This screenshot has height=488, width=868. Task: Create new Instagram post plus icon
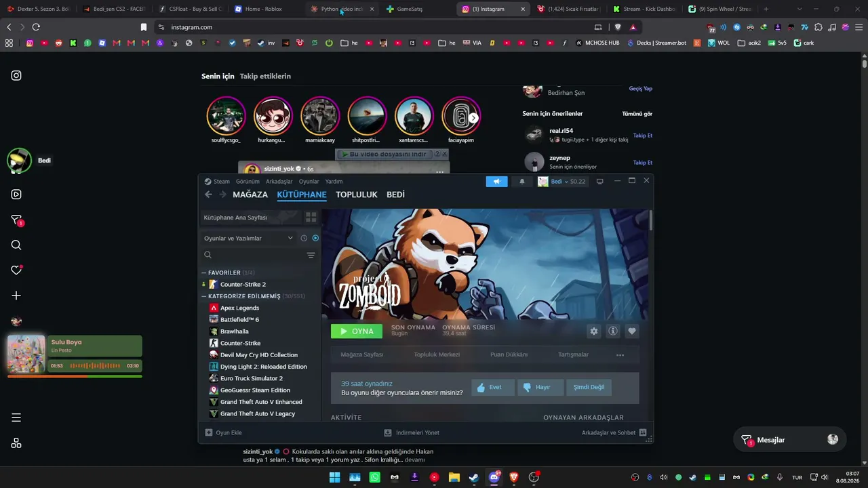(x=16, y=296)
